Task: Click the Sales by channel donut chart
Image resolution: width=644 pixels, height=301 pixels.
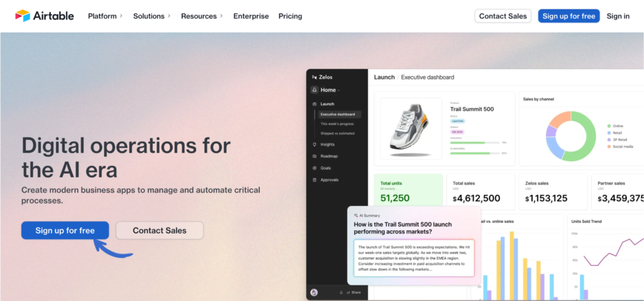Action: pos(570,136)
